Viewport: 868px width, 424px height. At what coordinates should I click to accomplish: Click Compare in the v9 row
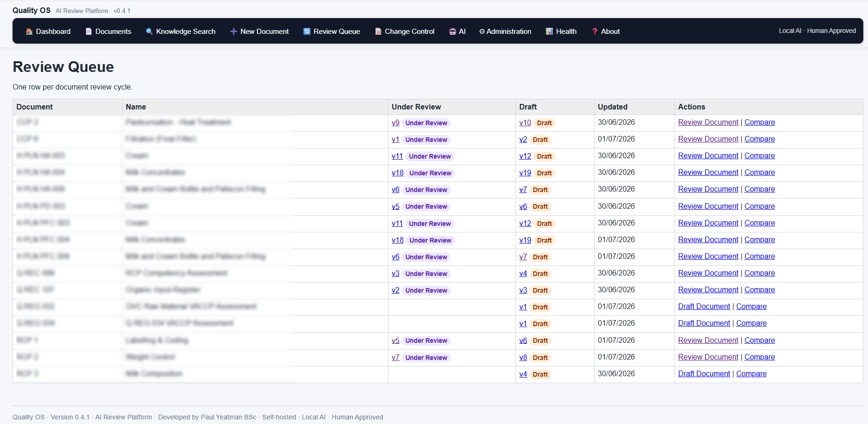point(759,122)
